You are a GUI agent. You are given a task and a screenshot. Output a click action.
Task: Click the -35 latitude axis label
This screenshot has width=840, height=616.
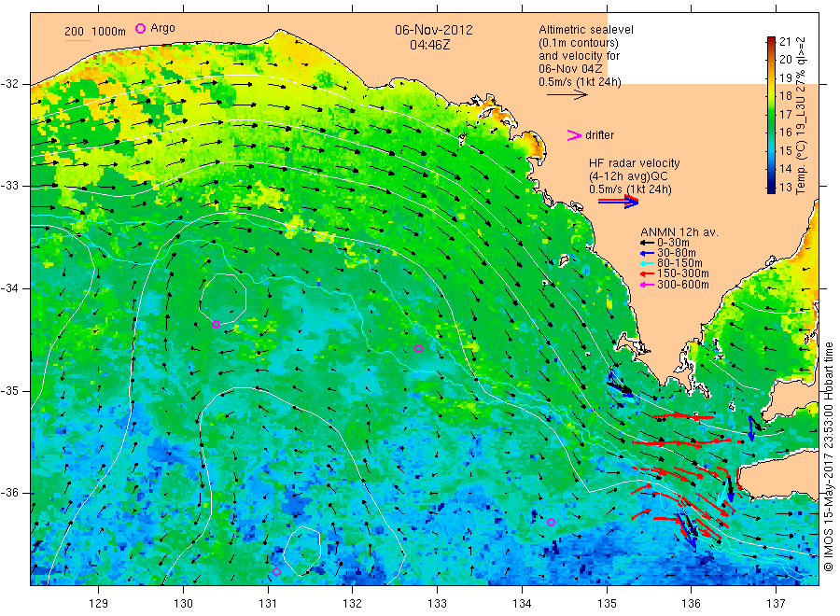[x=9, y=390]
